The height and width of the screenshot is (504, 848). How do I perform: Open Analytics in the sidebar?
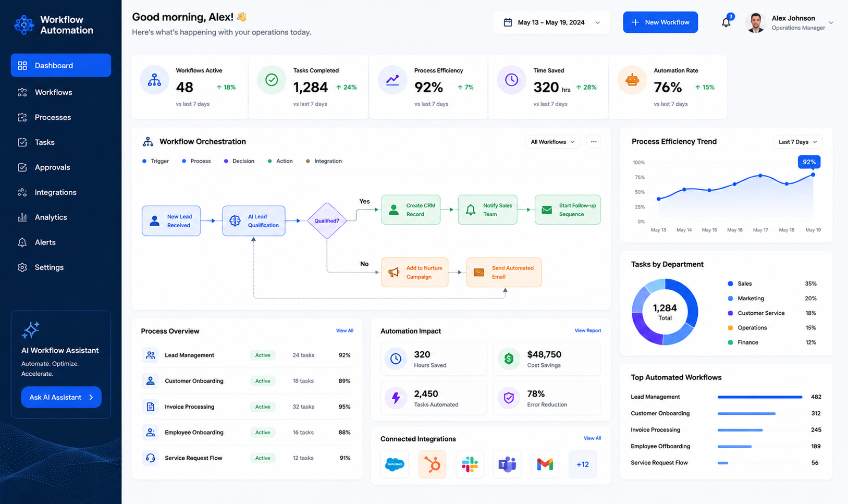point(61,217)
